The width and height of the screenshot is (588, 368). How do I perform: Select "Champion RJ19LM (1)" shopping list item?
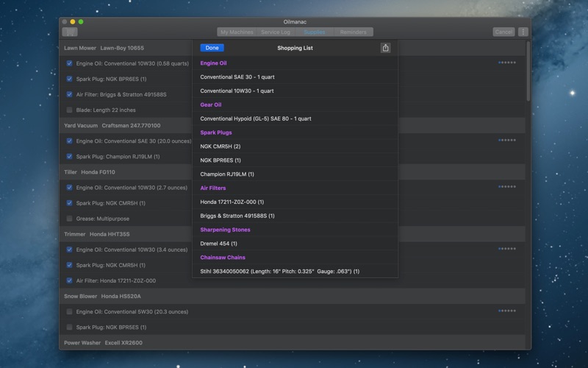295,174
